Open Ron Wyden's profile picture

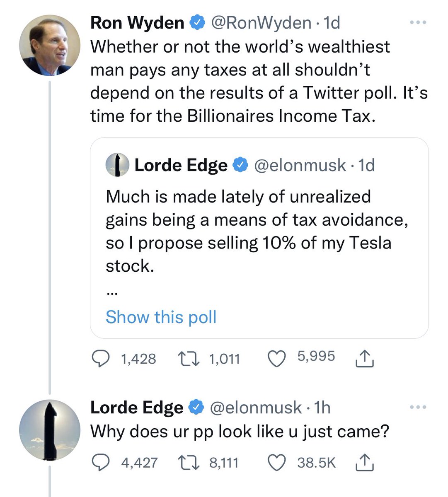(x=50, y=46)
